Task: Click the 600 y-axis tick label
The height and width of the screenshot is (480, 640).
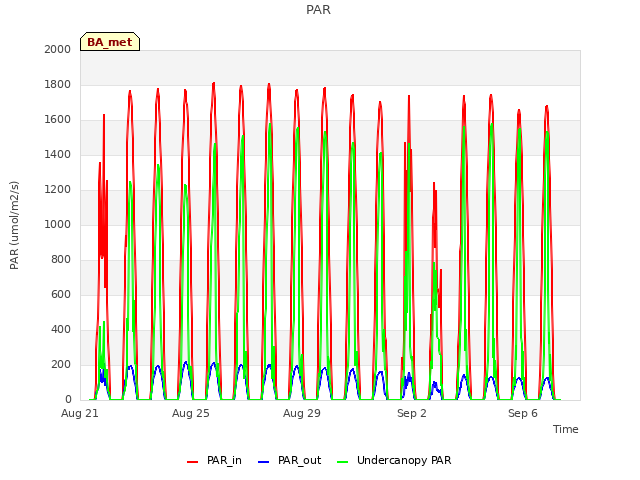Action: pos(61,295)
